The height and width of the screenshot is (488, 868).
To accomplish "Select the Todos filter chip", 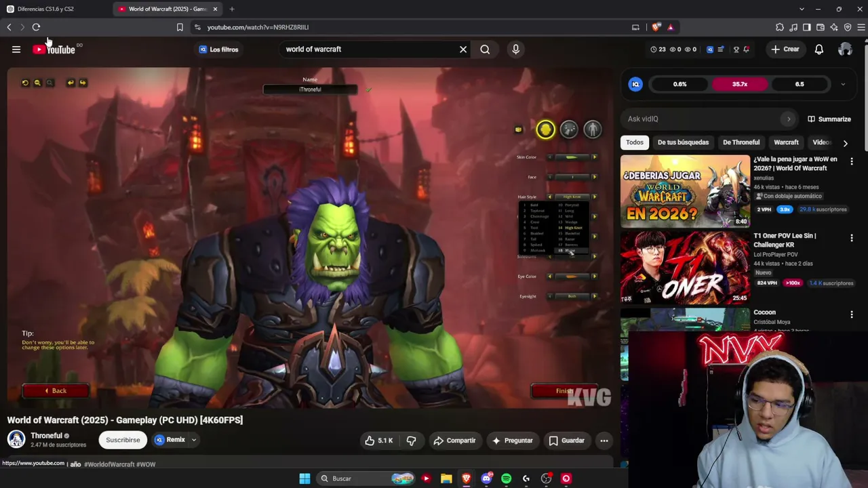I will [635, 142].
